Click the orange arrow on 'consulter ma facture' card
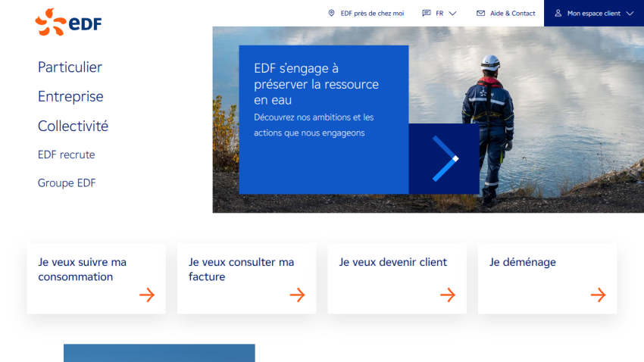 pos(297,295)
